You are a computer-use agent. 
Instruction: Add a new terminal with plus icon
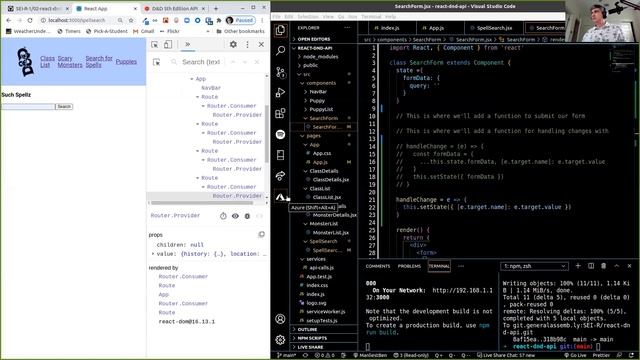pos(578,266)
